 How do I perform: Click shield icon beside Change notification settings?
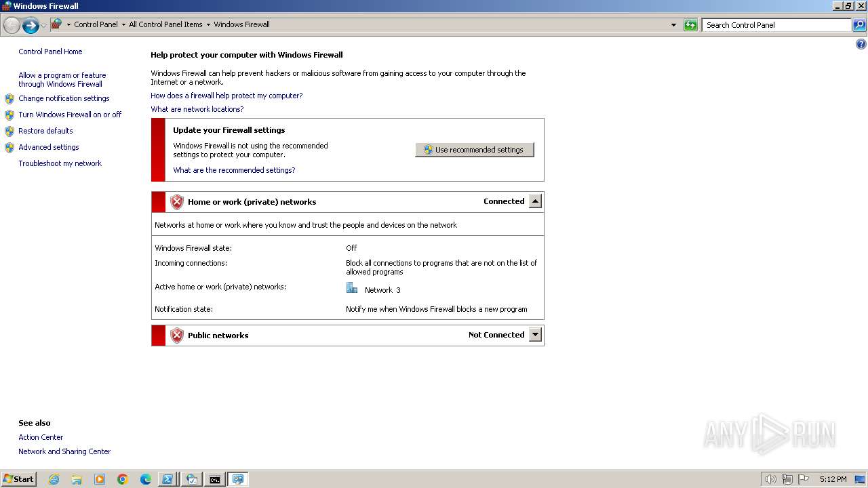click(9, 99)
